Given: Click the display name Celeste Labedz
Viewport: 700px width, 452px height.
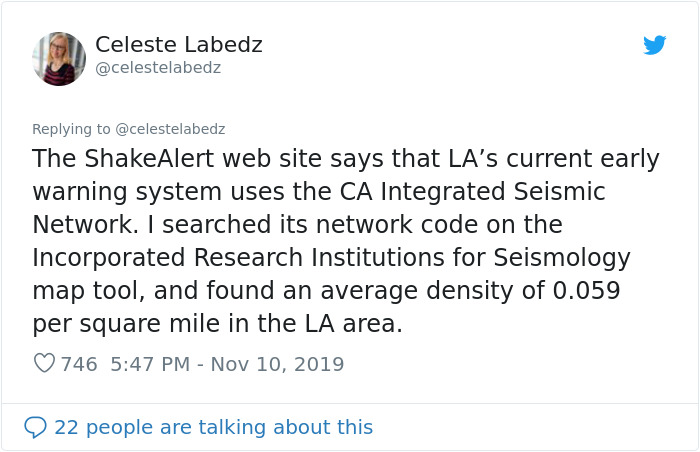Looking at the screenshot, I should point(179,45).
